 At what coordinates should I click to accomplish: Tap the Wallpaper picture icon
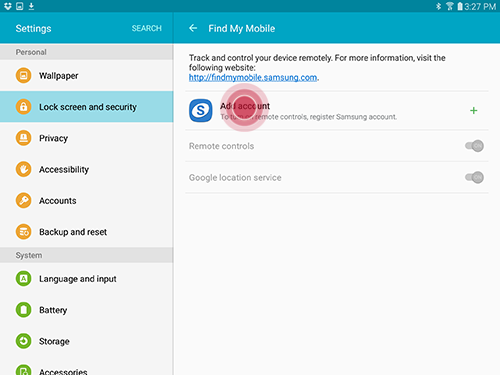(x=23, y=76)
